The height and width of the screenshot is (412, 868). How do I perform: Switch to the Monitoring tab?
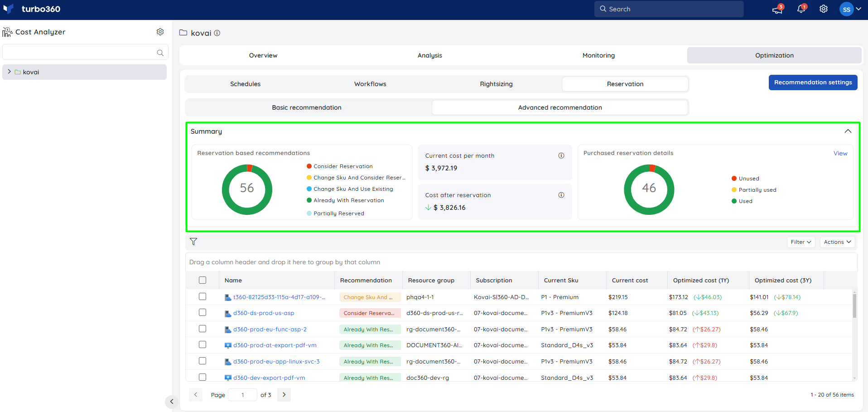[598, 55]
